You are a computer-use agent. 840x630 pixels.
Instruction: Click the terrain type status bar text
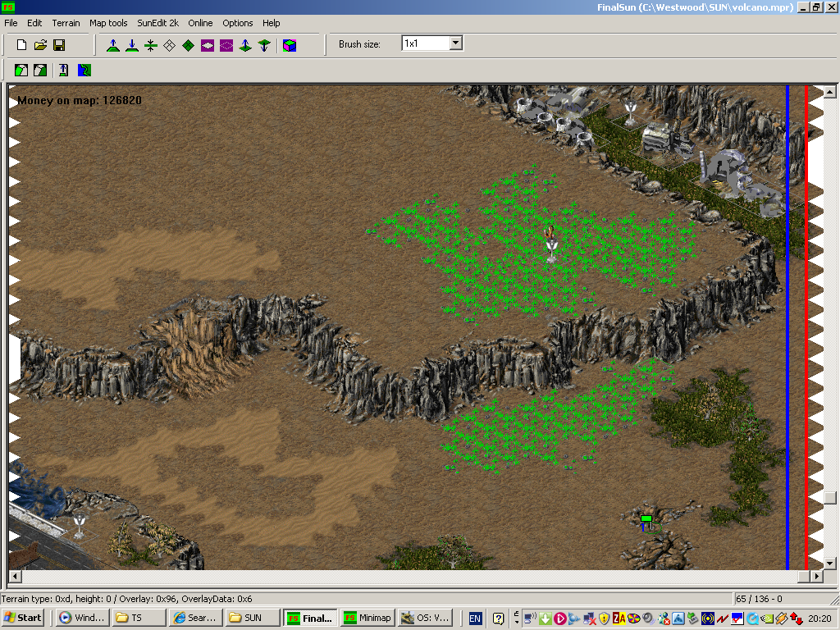[126, 599]
